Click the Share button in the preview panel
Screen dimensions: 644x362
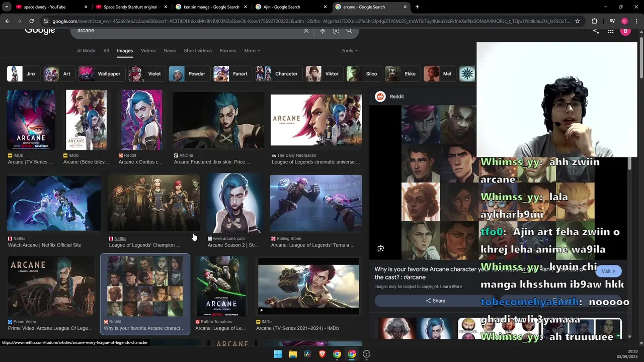click(x=435, y=301)
